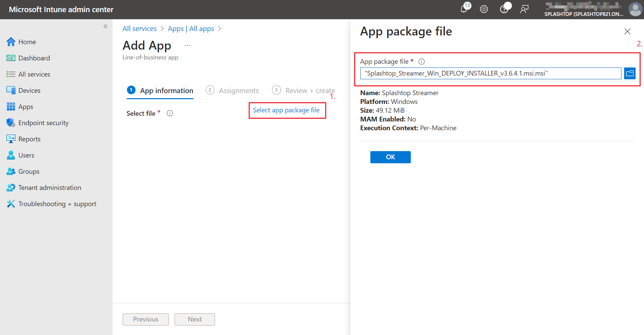
Task: Open Tenant administration
Action: click(50, 187)
